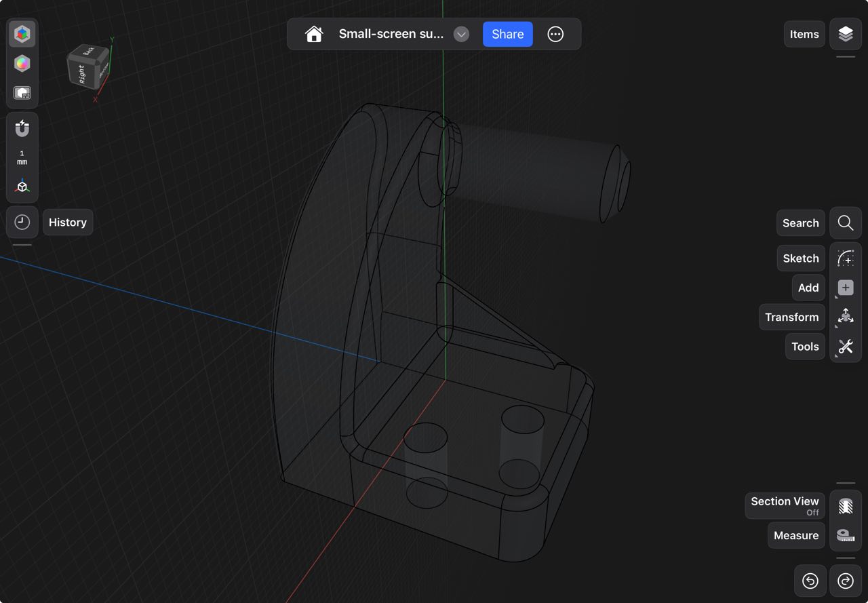Image resolution: width=868 pixels, height=603 pixels.
Task: Open the more options ellipsis menu
Action: tap(555, 34)
